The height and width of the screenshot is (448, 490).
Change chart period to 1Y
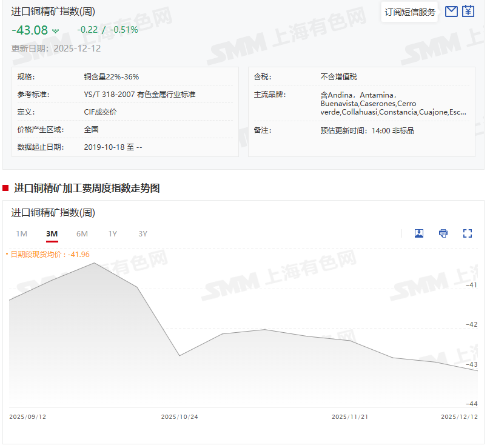pyautogui.click(x=113, y=234)
